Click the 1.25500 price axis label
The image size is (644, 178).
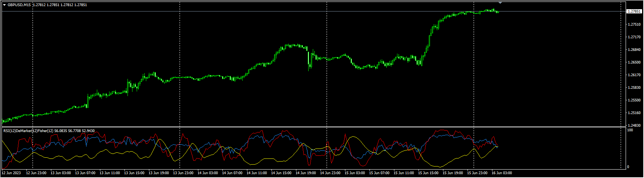pos(634,100)
